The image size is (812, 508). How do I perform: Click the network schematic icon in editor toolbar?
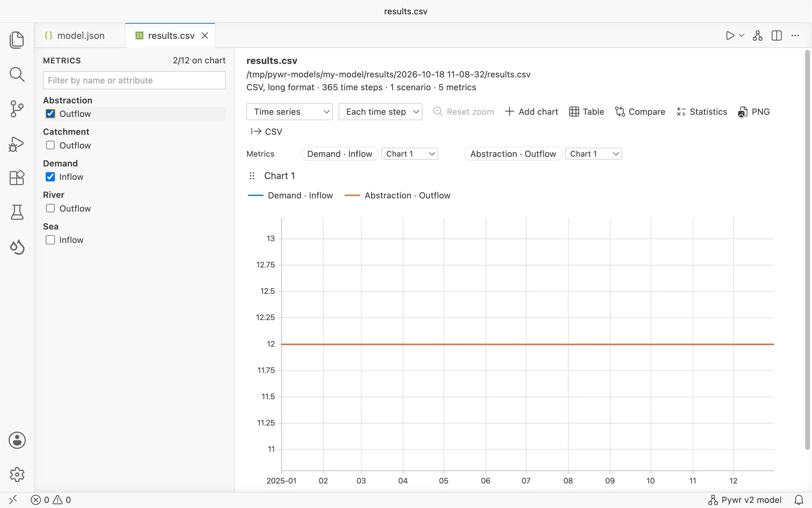(758, 36)
